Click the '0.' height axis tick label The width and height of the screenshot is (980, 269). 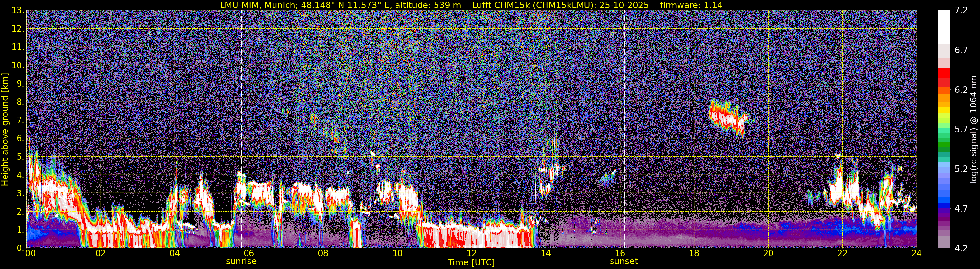(20, 248)
